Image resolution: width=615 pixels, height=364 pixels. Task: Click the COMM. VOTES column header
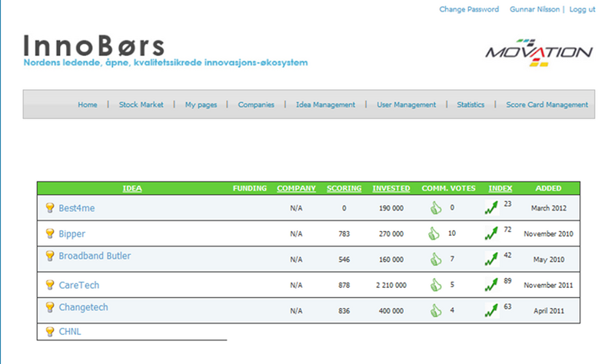coord(449,188)
